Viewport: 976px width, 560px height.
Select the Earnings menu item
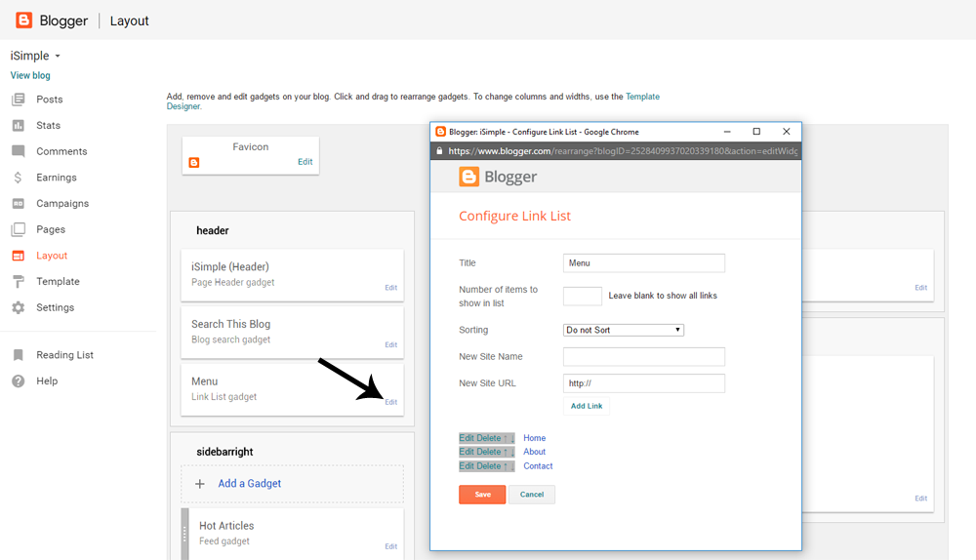tap(56, 178)
